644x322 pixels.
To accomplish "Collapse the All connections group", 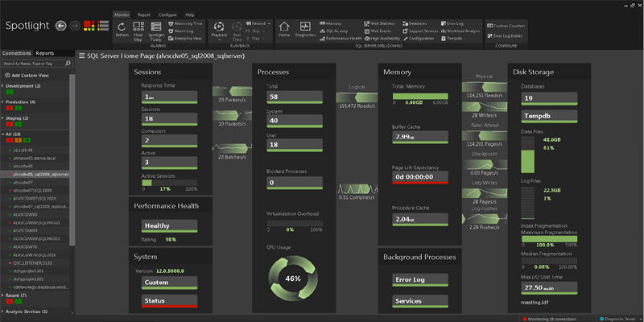I will 3,134.
